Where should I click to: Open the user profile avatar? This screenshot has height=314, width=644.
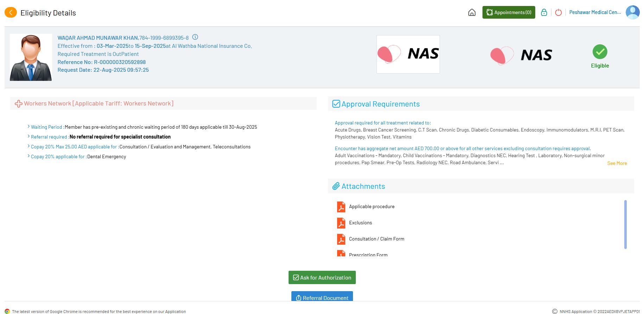[632, 12]
